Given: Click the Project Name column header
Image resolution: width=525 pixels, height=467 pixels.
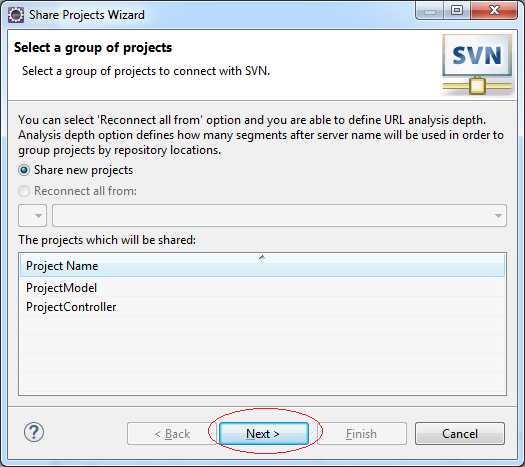Looking at the screenshot, I should pyautogui.click(x=262, y=265).
